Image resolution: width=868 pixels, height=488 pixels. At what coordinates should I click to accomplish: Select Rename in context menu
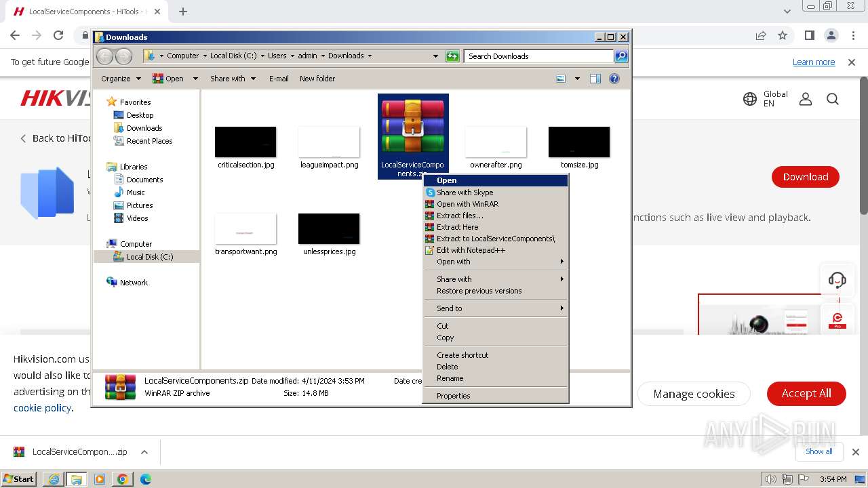pos(496,378)
